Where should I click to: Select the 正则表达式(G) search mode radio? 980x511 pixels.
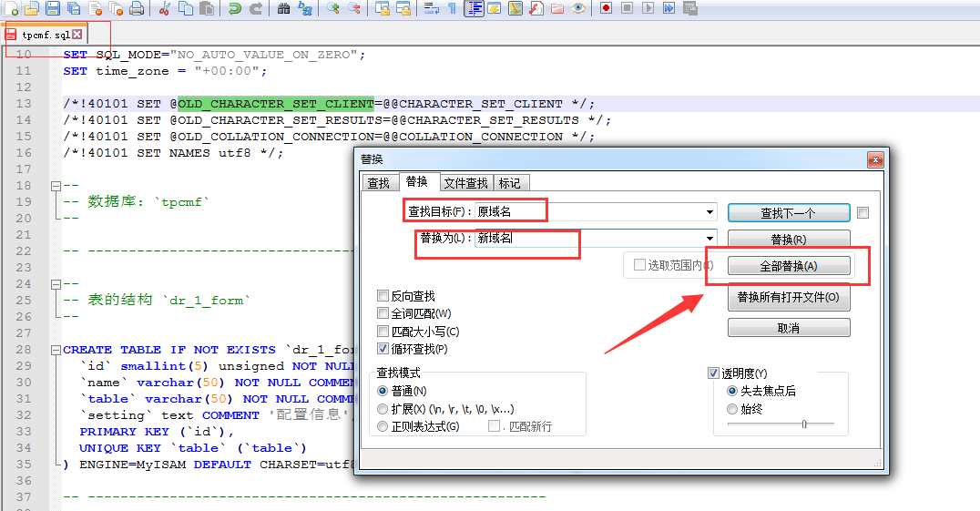point(383,426)
